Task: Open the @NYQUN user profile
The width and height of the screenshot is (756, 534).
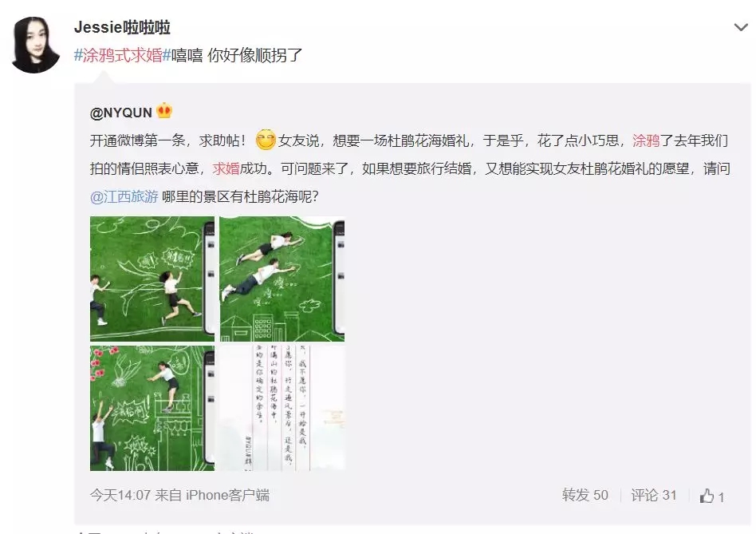Action: (x=121, y=113)
